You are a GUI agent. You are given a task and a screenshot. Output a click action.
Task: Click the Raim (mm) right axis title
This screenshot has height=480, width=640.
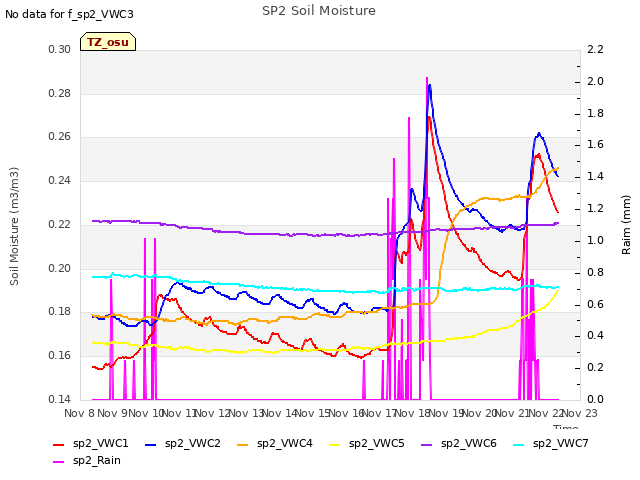(626, 225)
